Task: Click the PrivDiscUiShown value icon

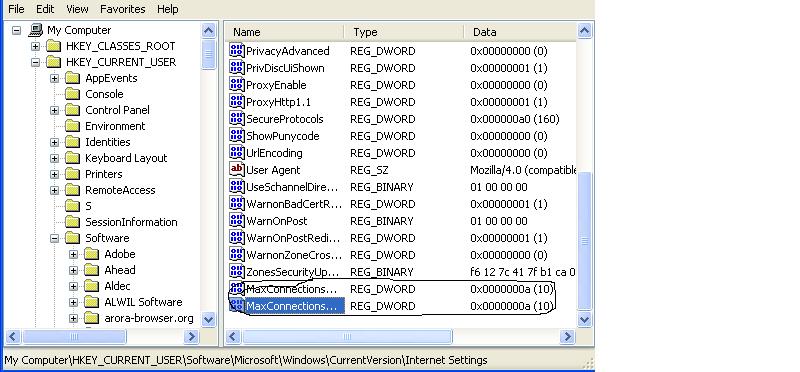Action: [237, 67]
